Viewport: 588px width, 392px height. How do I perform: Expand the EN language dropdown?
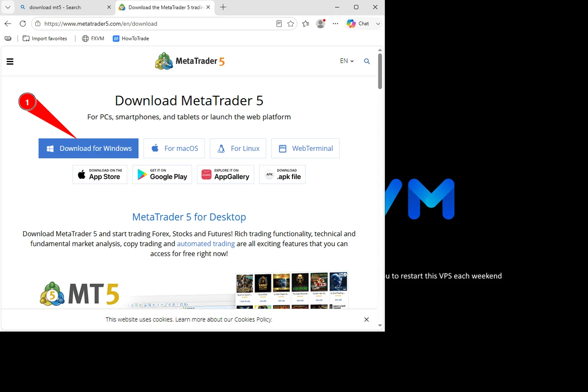click(x=346, y=61)
